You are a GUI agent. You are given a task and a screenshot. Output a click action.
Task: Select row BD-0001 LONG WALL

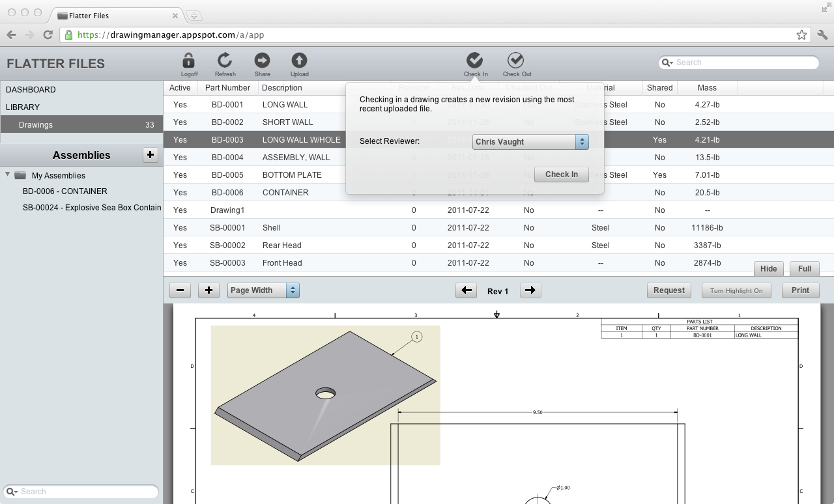point(498,104)
